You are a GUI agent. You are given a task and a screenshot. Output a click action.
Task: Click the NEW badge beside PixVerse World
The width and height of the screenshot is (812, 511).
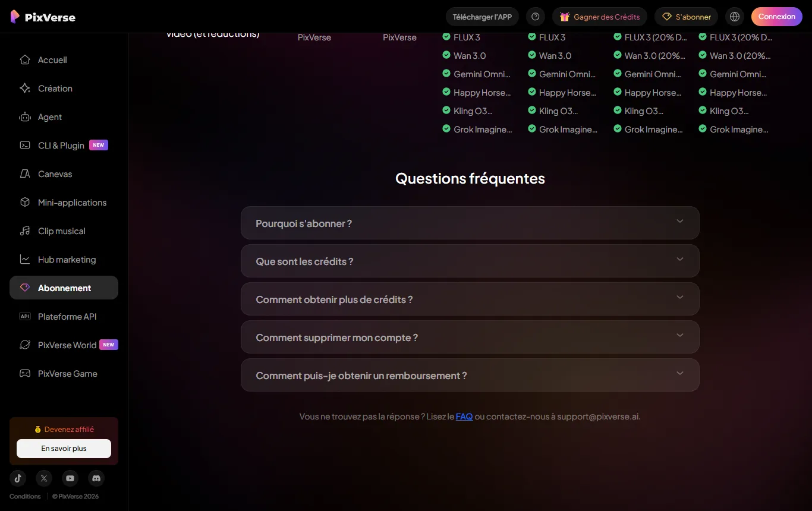click(109, 345)
